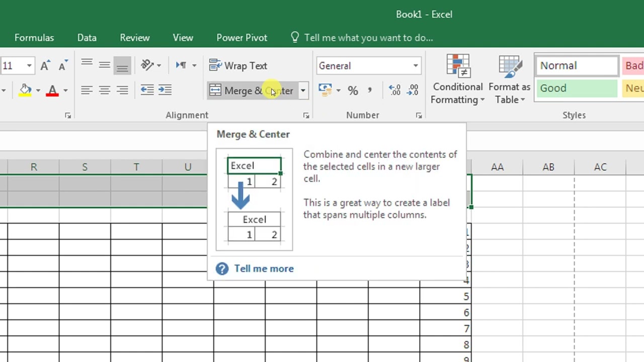The image size is (644, 362).
Task: Follow the Tell me more link
Action: (264, 268)
